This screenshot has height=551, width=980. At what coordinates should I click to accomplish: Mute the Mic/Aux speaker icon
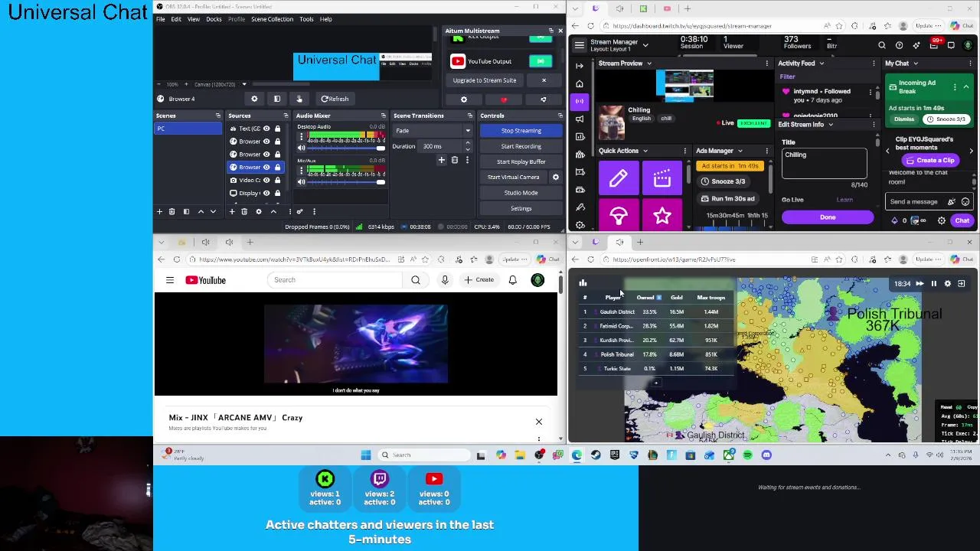coord(301,181)
